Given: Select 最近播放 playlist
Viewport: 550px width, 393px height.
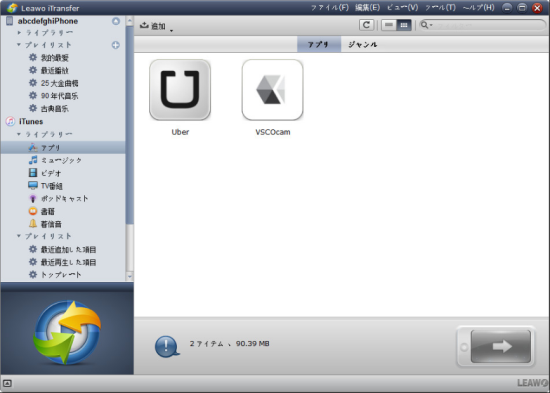Looking at the screenshot, I should click(x=55, y=71).
